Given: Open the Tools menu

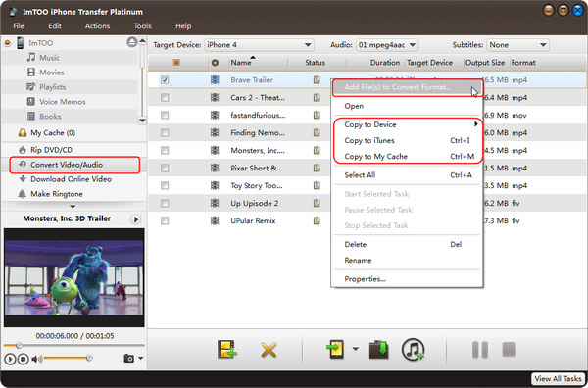Looking at the screenshot, I should pos(142,26).
